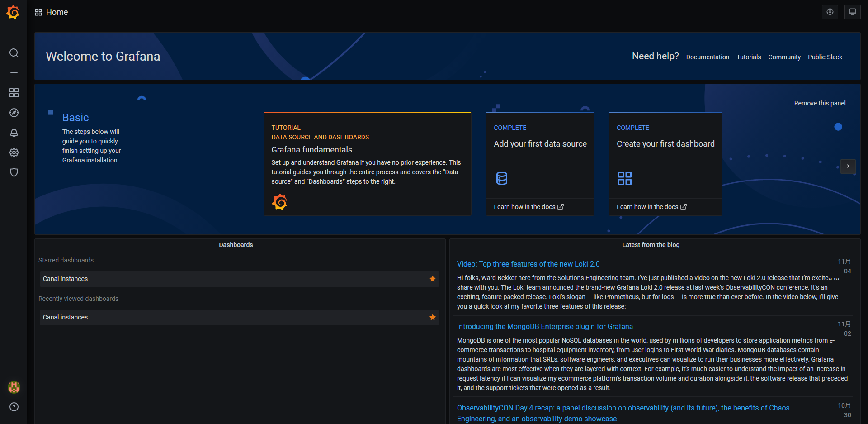The height and width of the screenshot is (424, 868).
Task: Click Home in the top breadcrumb
Action: pyautogui.click(x=57, y=12)
